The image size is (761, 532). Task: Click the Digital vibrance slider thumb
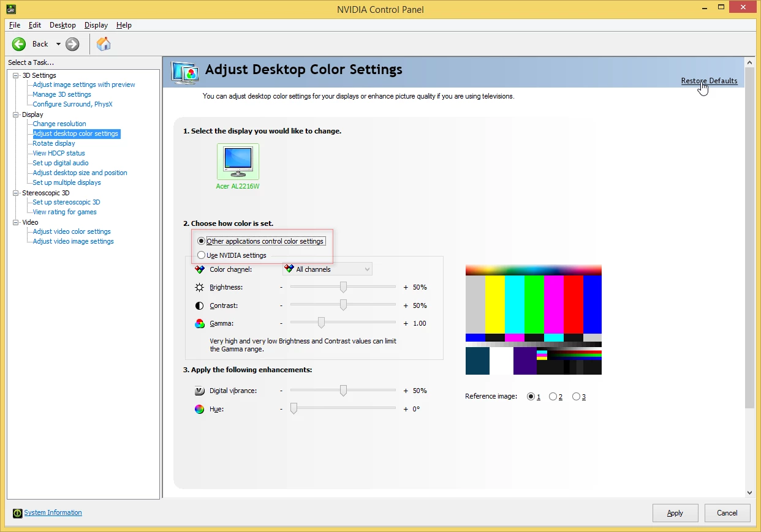343,391
